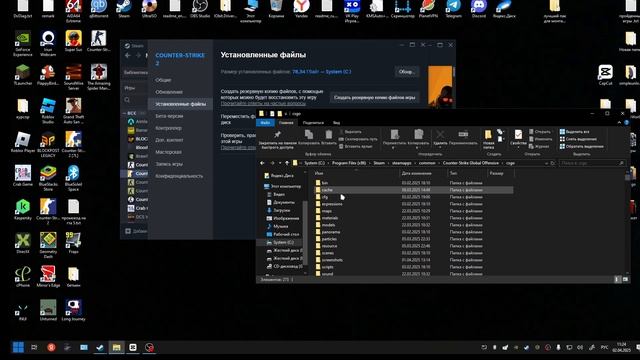This screenshot has height=360, width=640.
Task: Switch to the Поделиться tab in Explorer ribbon
Action: coord(313,122)
